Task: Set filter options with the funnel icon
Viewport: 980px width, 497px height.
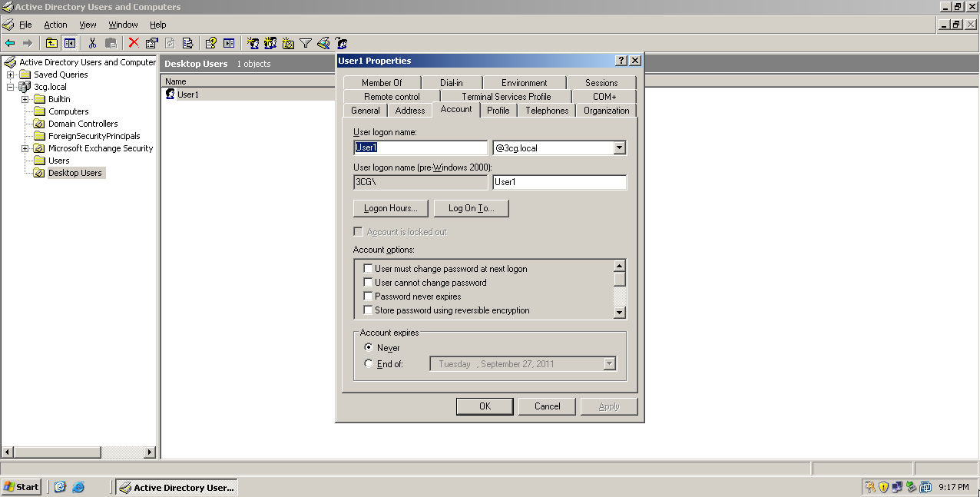Action: pyautogui.click(x=306, y=43)
